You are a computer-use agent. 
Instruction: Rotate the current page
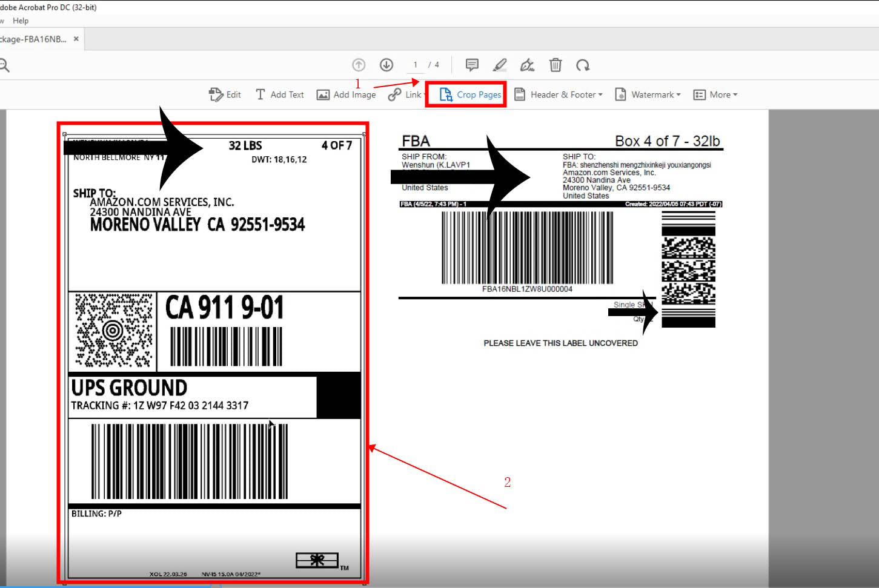click(x=583, y=65)
